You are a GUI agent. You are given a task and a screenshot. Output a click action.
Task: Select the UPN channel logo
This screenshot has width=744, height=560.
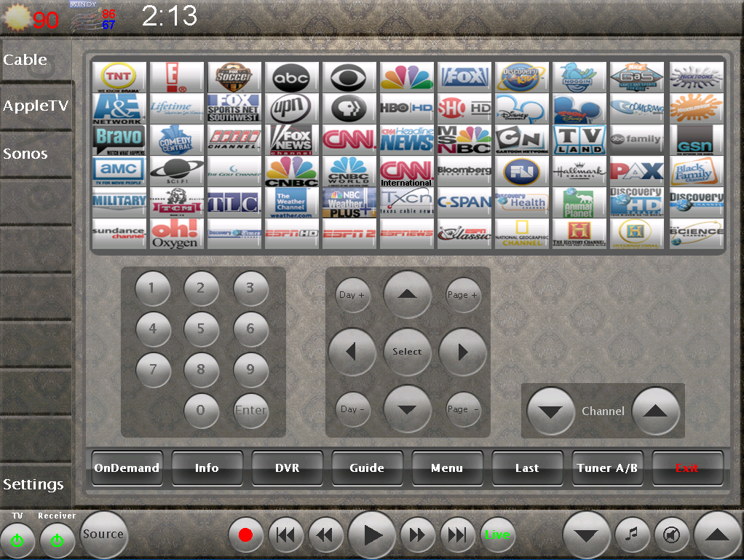(291, 109)
